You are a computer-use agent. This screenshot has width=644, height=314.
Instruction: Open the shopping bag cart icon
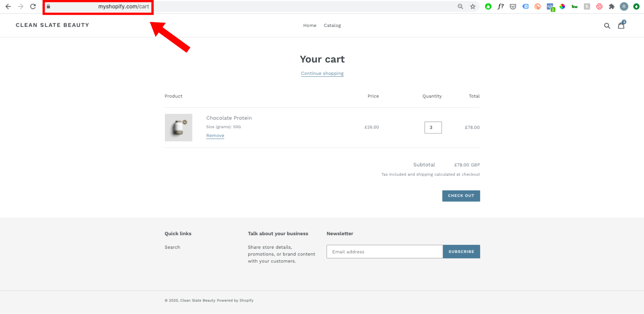click(621, 25)
